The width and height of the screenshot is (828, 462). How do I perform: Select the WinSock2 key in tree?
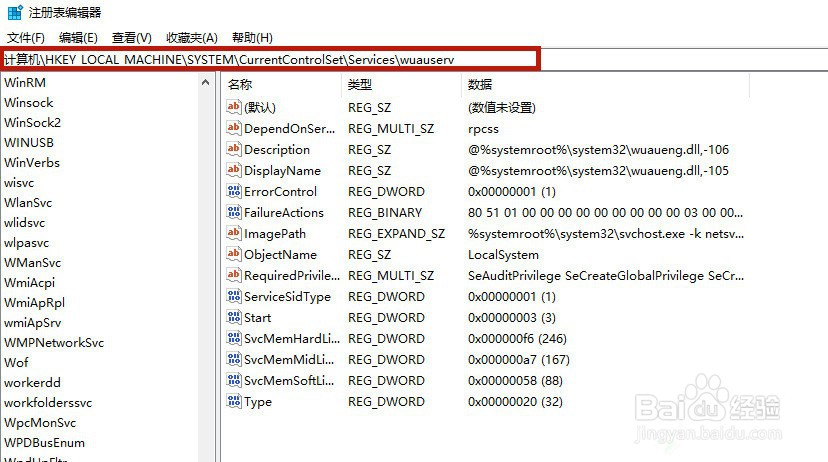[32, 122]
